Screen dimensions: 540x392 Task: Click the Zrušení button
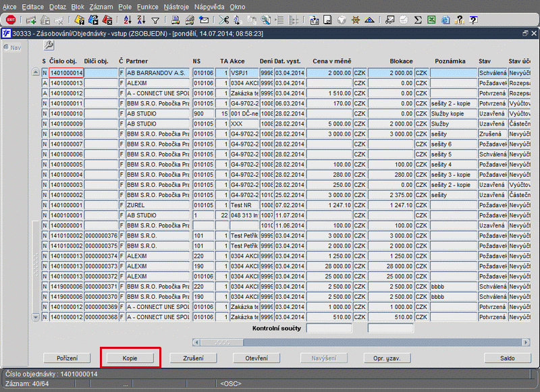click(193, 358)
